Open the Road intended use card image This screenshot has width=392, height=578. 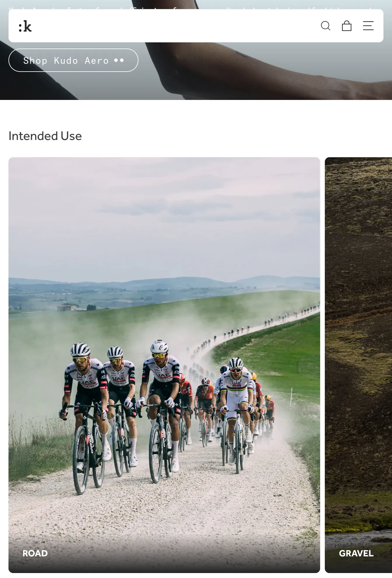(164, 365)
